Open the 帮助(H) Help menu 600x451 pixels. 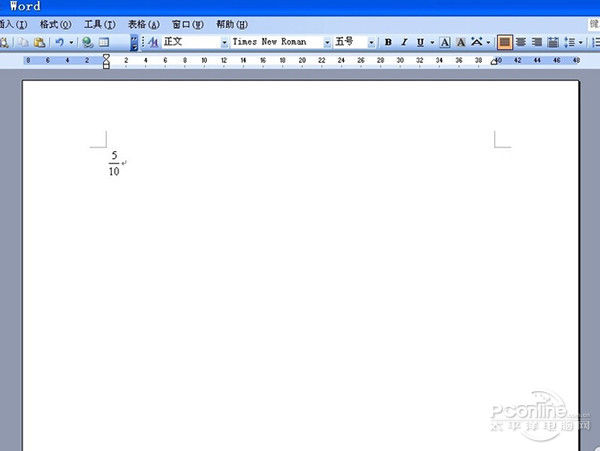232,24
